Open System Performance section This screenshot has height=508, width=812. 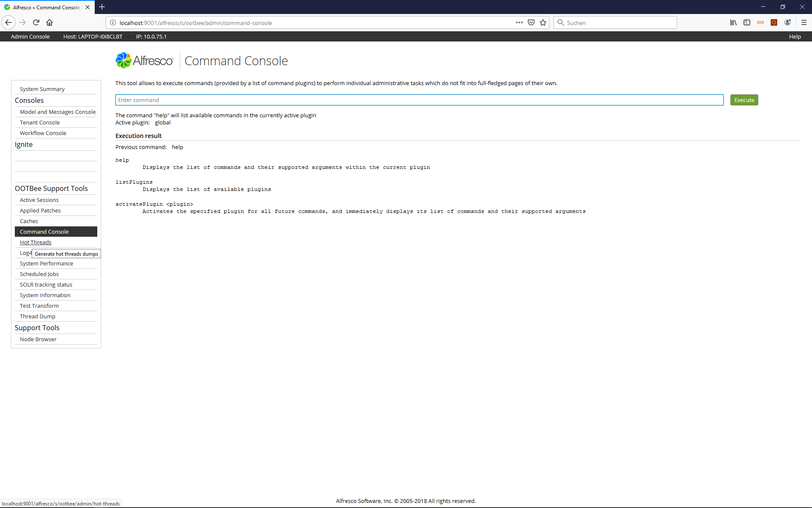click(x=46, y=263)
